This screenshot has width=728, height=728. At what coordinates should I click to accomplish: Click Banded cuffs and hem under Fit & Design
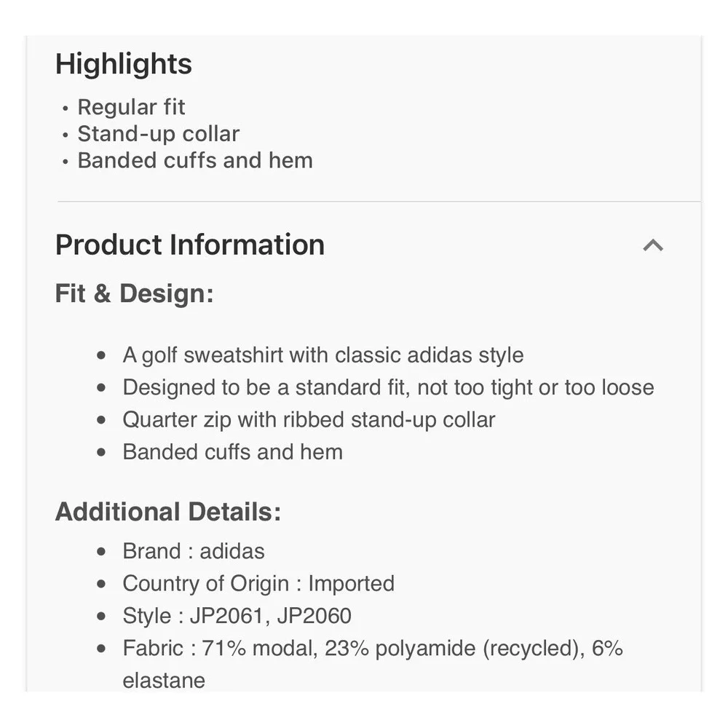tap(233, 452)
